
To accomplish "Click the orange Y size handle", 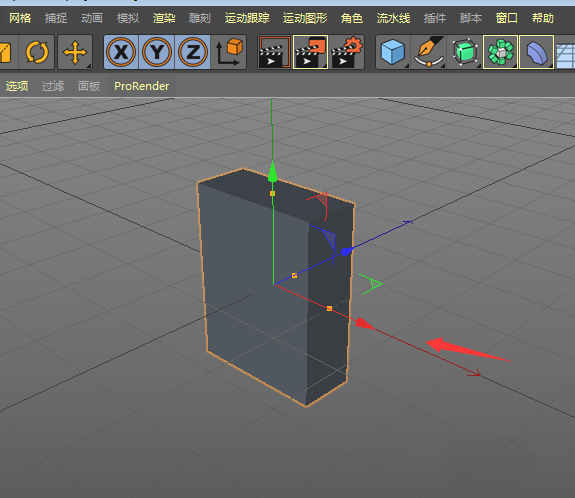I will [272, 193].
